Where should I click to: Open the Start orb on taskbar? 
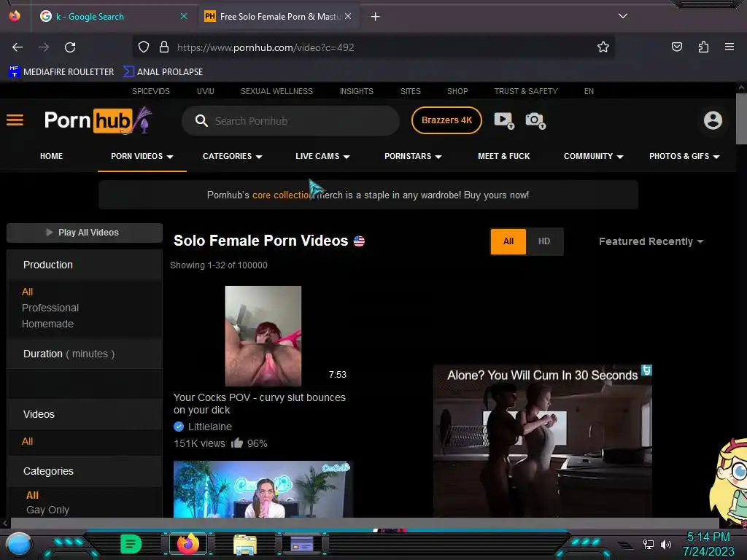coord(19,545)
